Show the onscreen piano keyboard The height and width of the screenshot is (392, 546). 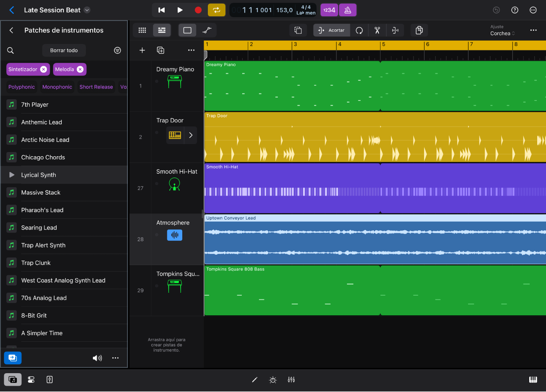pos(533,379)
